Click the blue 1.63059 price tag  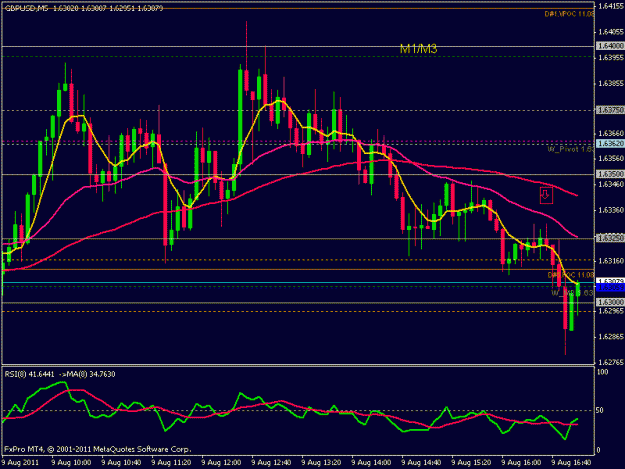click(610, 287)
